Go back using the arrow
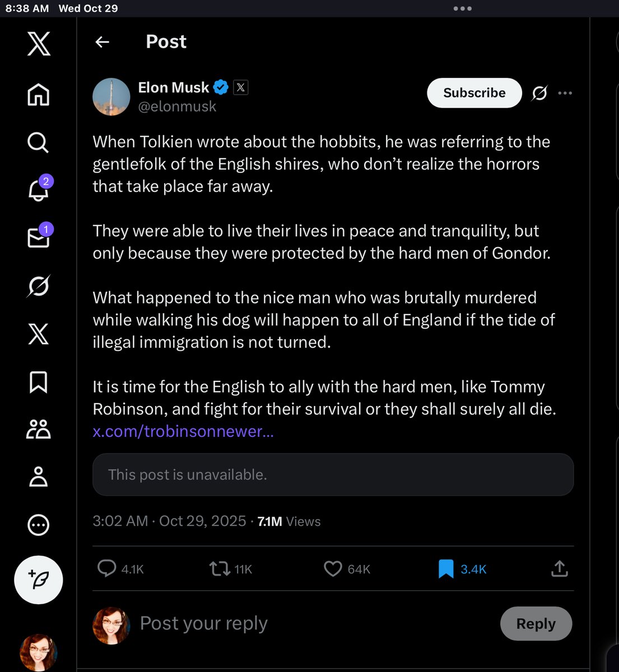 click(102, 41)
